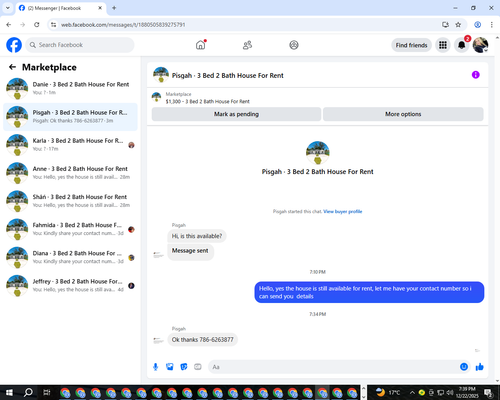Image resolution: width=500 pixels, height=400 pixels.
Task: Click the browser back arrow
Action: click(9, 25)
